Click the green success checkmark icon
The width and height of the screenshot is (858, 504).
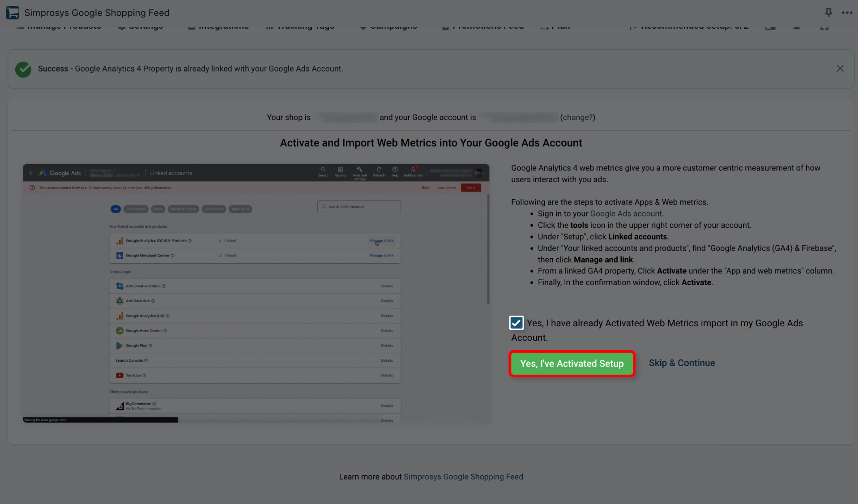tap(23, 69)
